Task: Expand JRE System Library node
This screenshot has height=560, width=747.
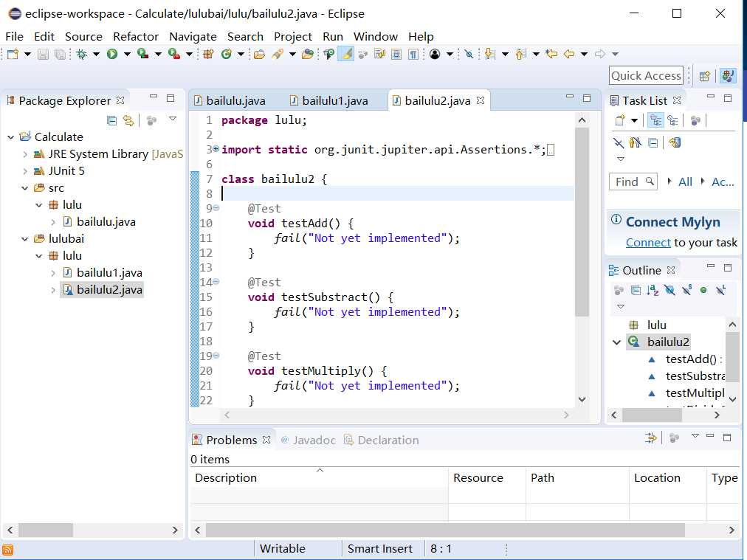Action: pyautogui.click(x=25, y=154)
